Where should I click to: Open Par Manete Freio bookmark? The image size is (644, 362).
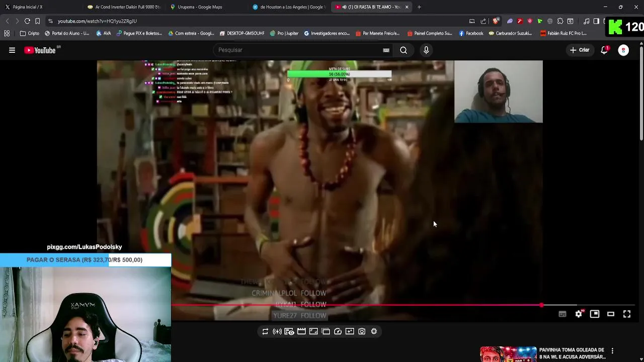pos(377,34)
